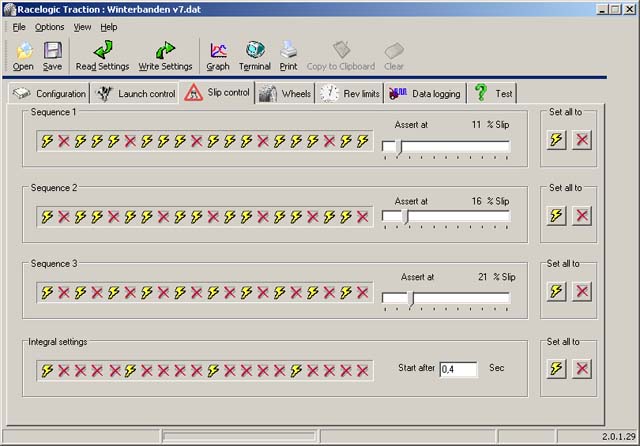Toggle the last cell in Sequence 3
This screenshot has width=640, height=446.
pos(362,293)
